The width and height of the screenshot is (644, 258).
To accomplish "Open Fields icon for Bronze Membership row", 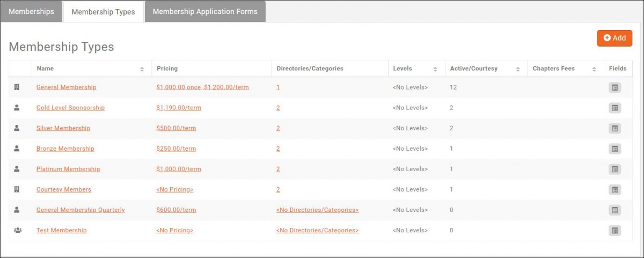I will point(615,149).
